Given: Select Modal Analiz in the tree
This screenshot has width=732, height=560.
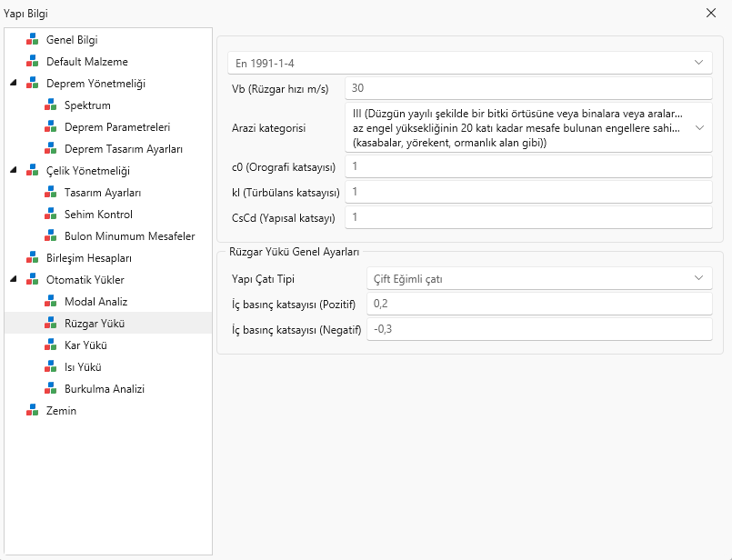Looking at the screenshot, I should pyautogui.click(x=95, y=302).
